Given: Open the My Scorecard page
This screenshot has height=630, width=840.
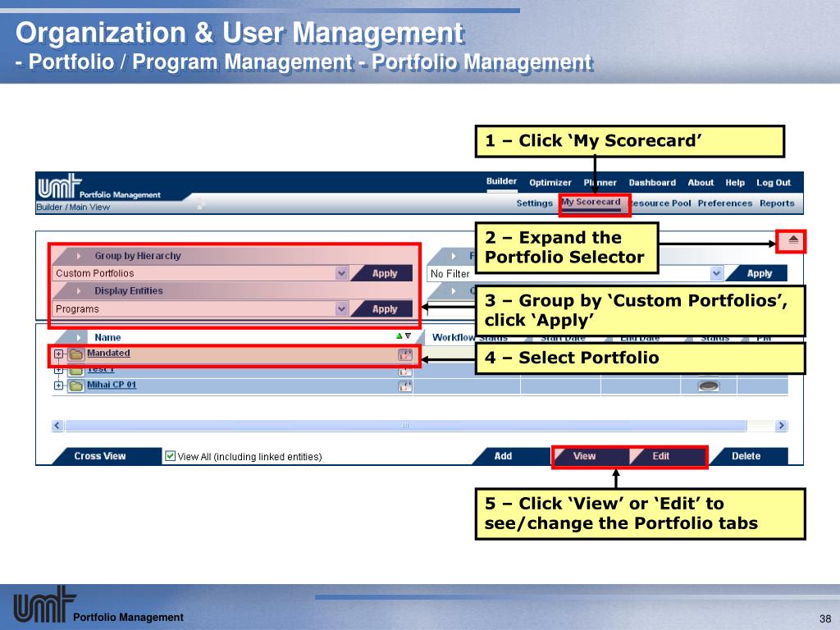Looking at the screenshot, I should click(591, 202).
